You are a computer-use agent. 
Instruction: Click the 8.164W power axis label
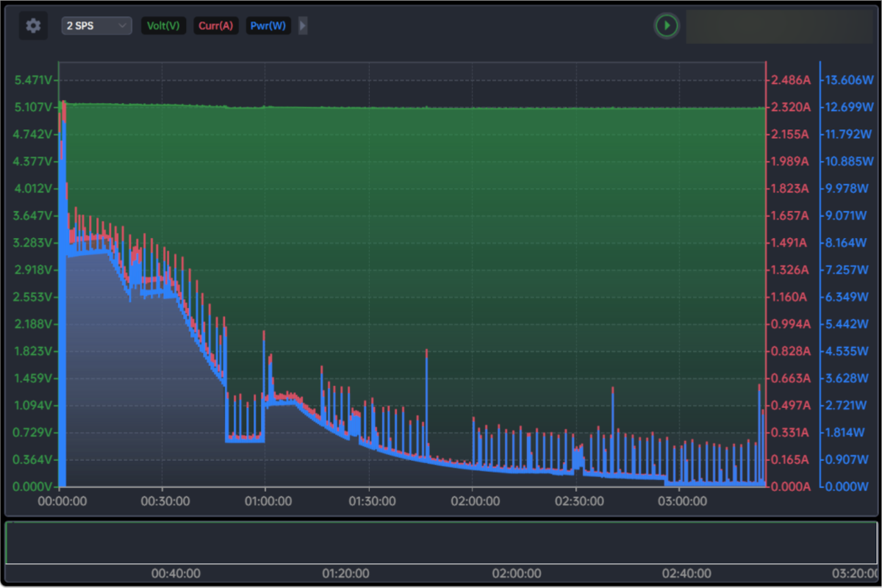coord(847,243)
